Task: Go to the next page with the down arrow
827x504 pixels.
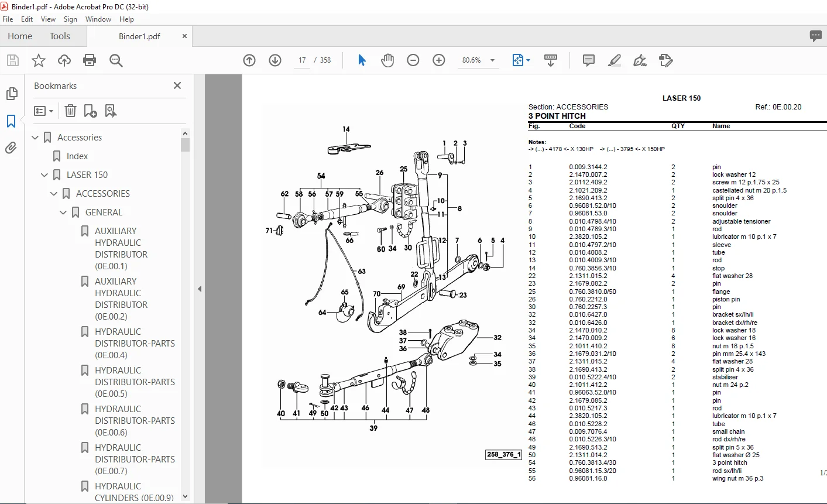Action: 275,60
